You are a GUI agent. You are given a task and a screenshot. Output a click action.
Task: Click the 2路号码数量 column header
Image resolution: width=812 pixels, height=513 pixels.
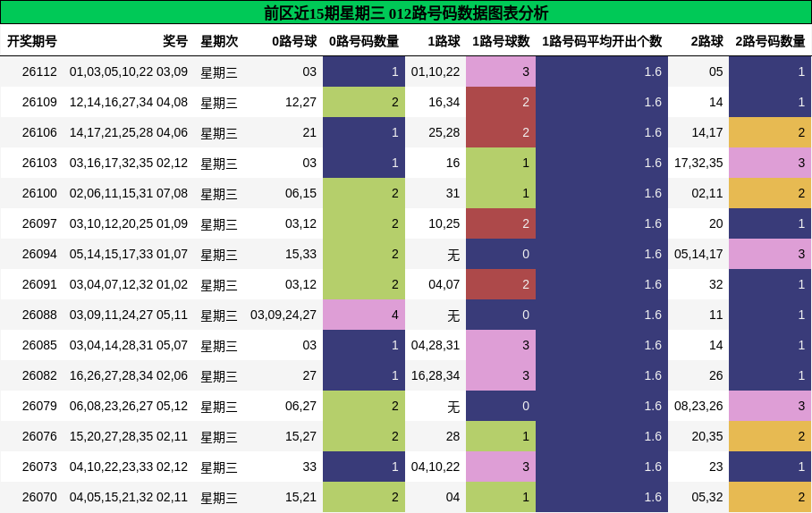(770, 41)
